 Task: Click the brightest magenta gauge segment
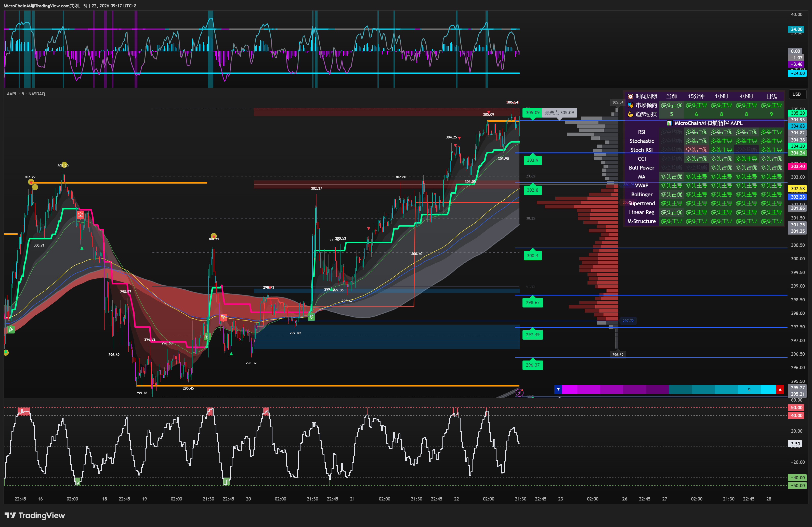pos(569,389)
